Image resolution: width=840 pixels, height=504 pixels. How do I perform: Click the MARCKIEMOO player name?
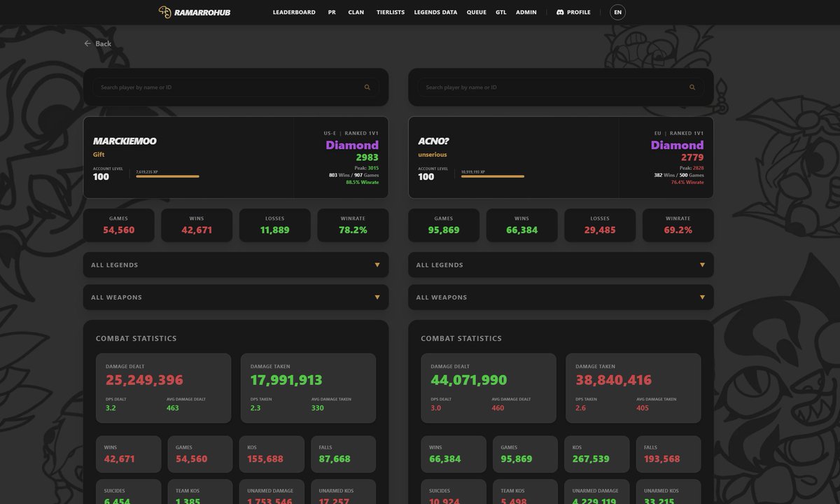click(x=125, y=141)
